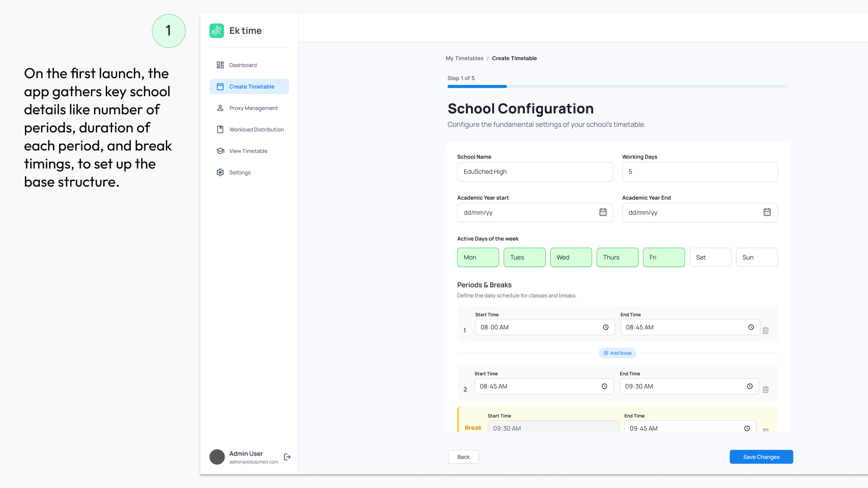Select Create Timetable menu item
This screenshot has height=488, width=868.
coord(249,87)
